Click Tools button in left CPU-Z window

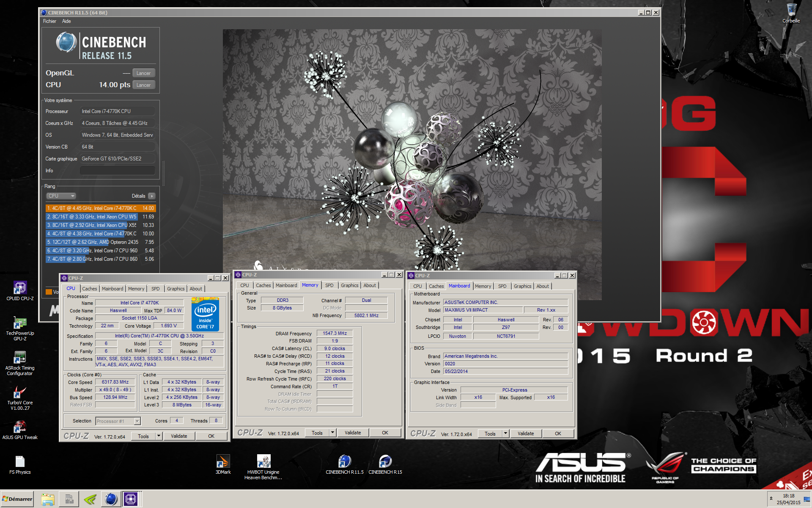click(143, 436)
